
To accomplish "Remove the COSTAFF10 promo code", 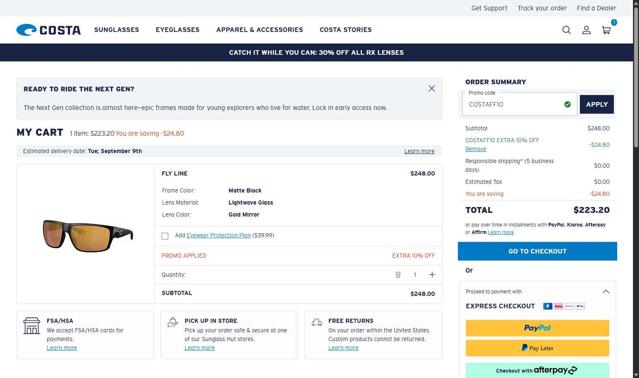I will (x=476, y=149).
